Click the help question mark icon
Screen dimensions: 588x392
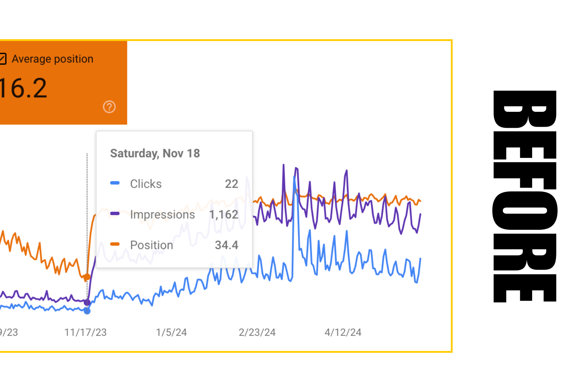click(x=109, y=107)
